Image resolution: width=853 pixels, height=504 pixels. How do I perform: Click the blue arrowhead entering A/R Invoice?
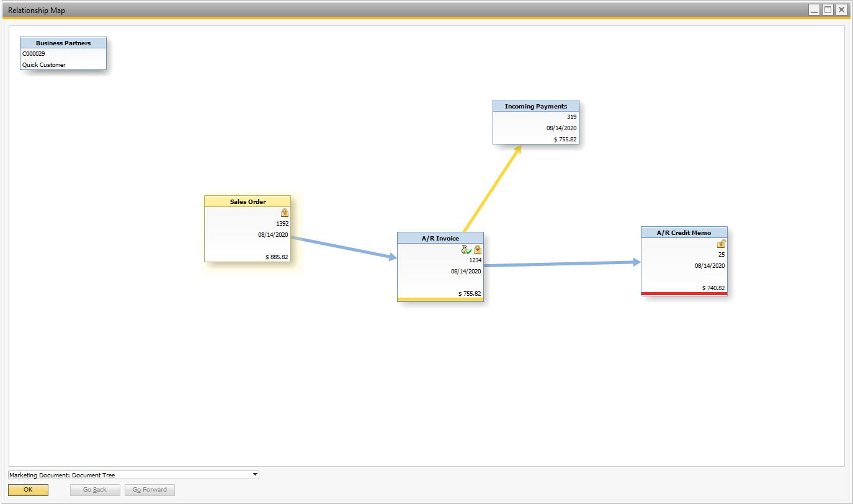point(392,257)
